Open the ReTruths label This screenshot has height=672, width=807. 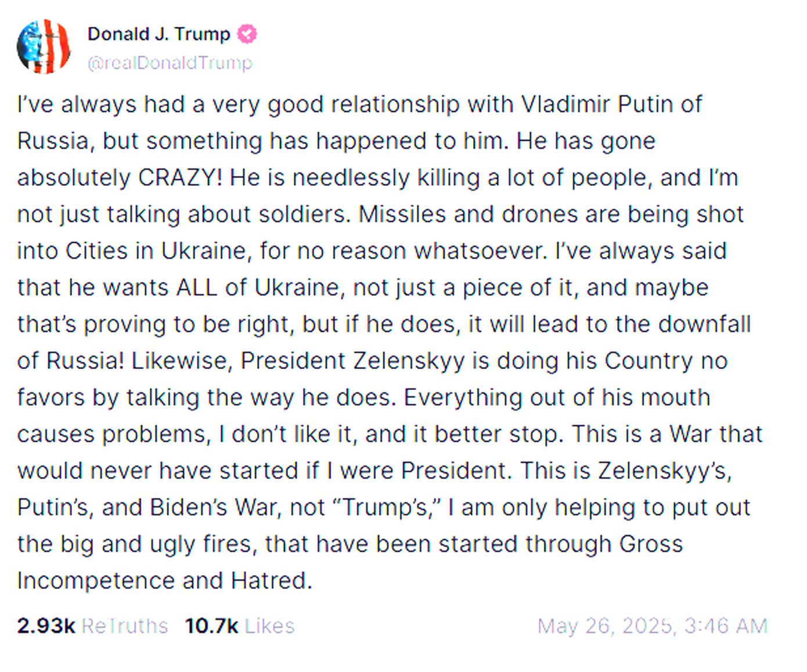pos(125,626)
